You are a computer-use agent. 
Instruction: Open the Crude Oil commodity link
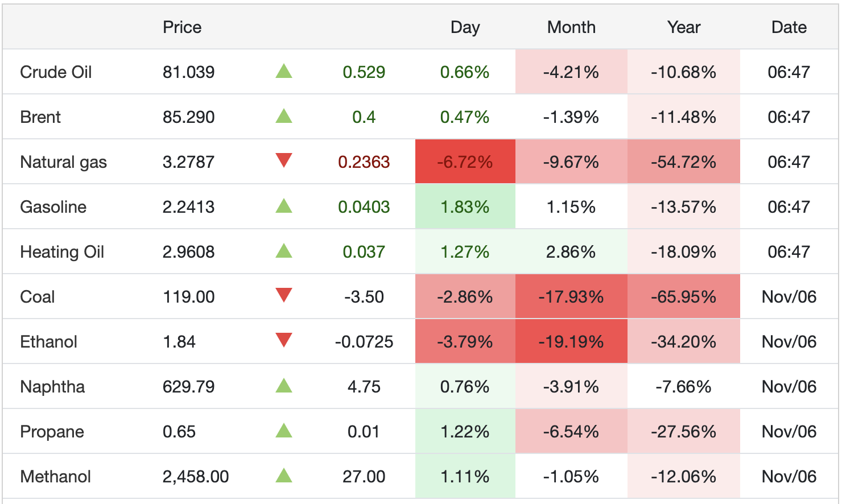(56, 72)
